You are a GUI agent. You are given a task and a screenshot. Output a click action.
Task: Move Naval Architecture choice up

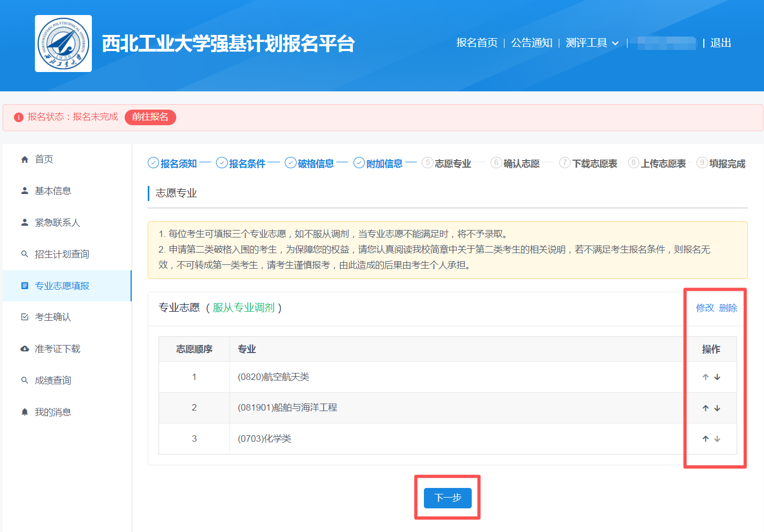coord(705,408)
